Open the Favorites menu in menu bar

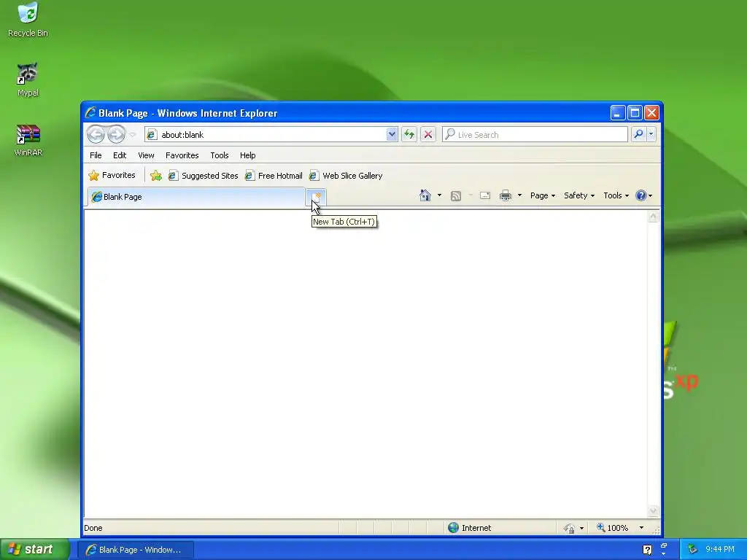click(x=182, y=155)
